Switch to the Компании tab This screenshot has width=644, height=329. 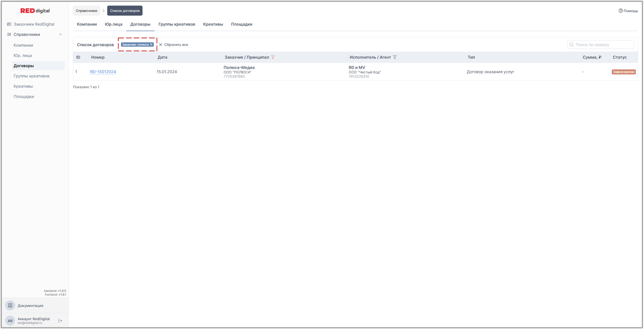pos(87,24)
